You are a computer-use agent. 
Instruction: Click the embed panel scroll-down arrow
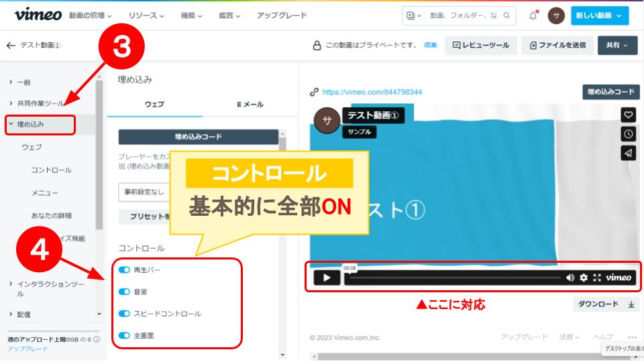pyautogui.click(x=282, y=355)
